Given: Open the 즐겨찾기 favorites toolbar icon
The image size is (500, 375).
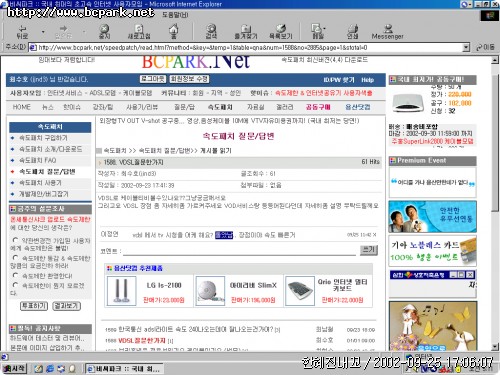Looking at the screenshot, I should tap(246, 32).
